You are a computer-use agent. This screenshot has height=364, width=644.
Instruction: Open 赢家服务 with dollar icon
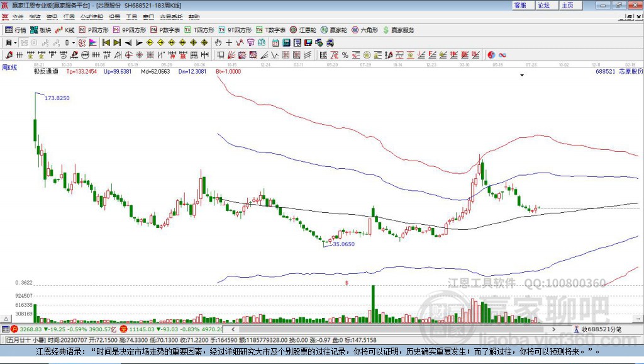click(x=399, y=30)
